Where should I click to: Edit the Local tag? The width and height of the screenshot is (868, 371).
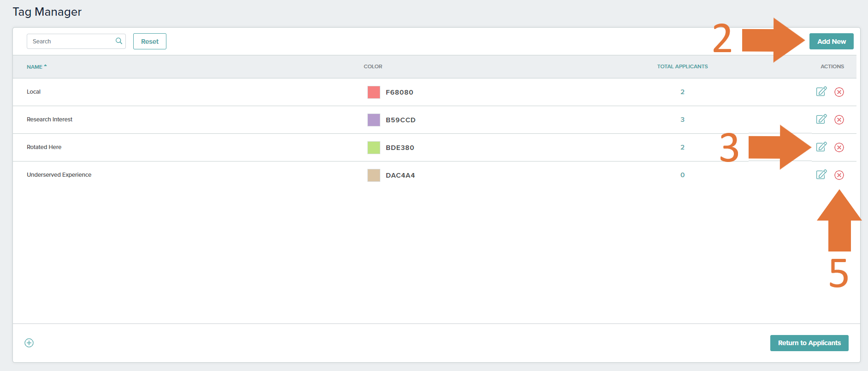821,91
